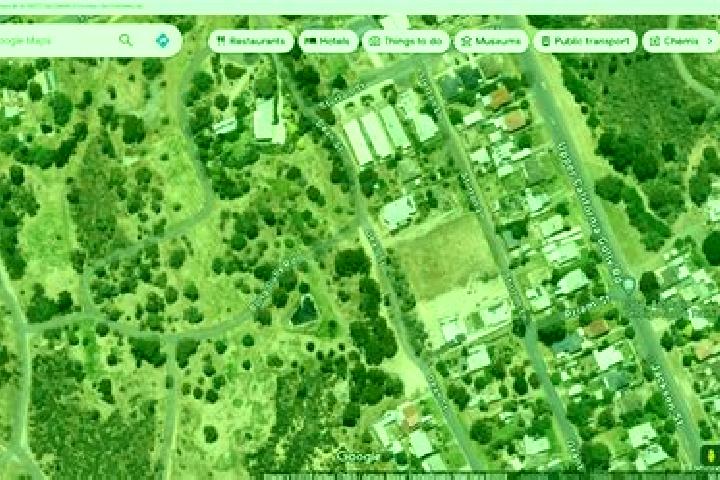720x480 pixels.
Task: Click the orange-roofed house near the top right
Action: (499, 98)
